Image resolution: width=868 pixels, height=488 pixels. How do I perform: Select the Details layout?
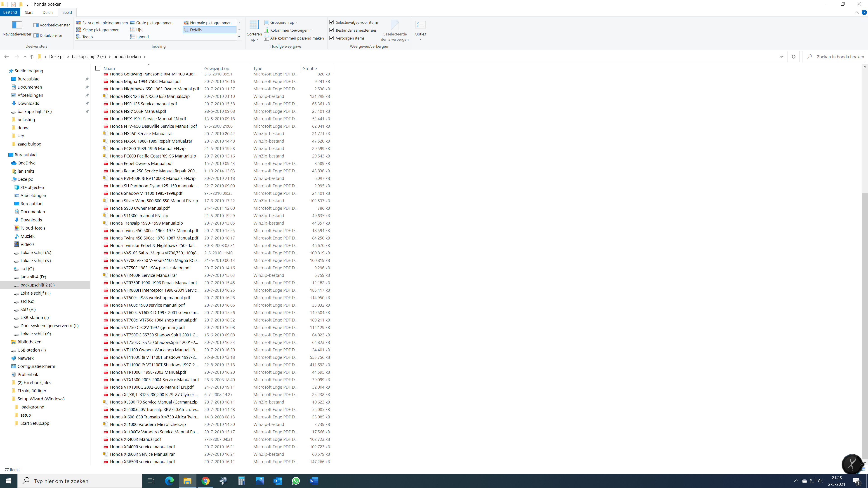pyautogui.click(x=209, y=30)
